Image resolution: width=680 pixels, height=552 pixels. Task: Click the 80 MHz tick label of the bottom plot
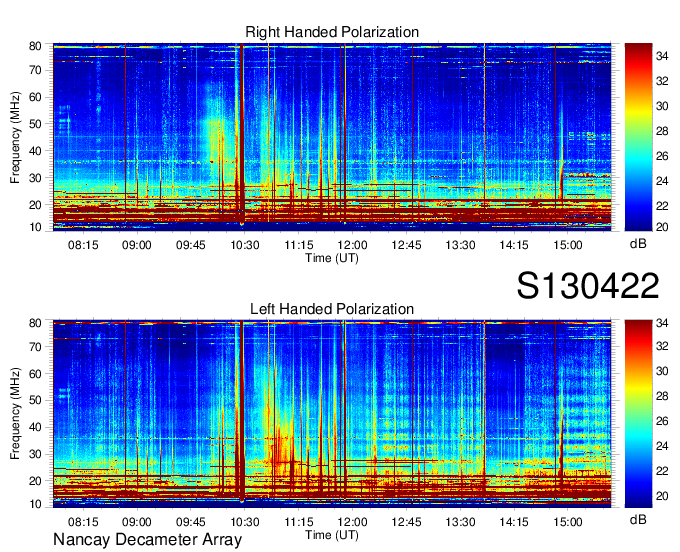pyautogui.click(x=35, y=323)
